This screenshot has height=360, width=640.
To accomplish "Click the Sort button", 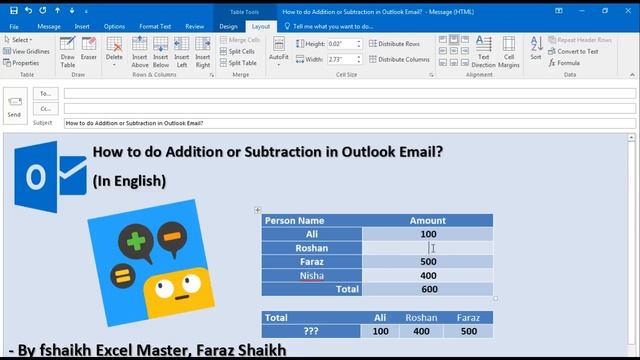I will tap(536, 49).
